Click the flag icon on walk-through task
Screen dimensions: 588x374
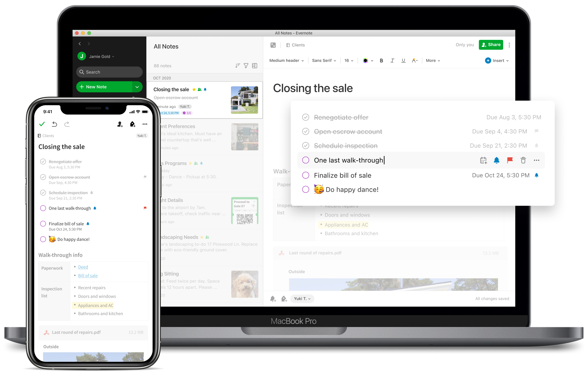pos(510,160)
